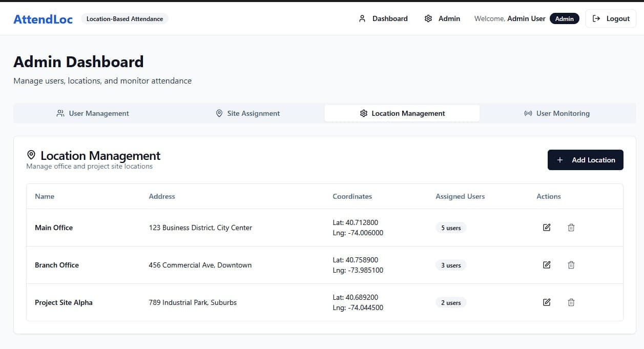Switch to the User Management tab
The height and width of the screenshot is (349, 644).
(x=93, y=113)
